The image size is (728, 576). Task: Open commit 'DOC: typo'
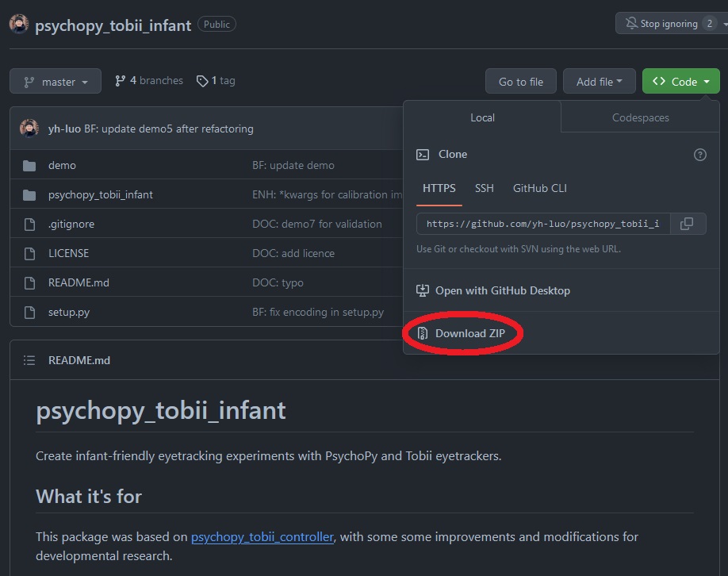(278, 282)
